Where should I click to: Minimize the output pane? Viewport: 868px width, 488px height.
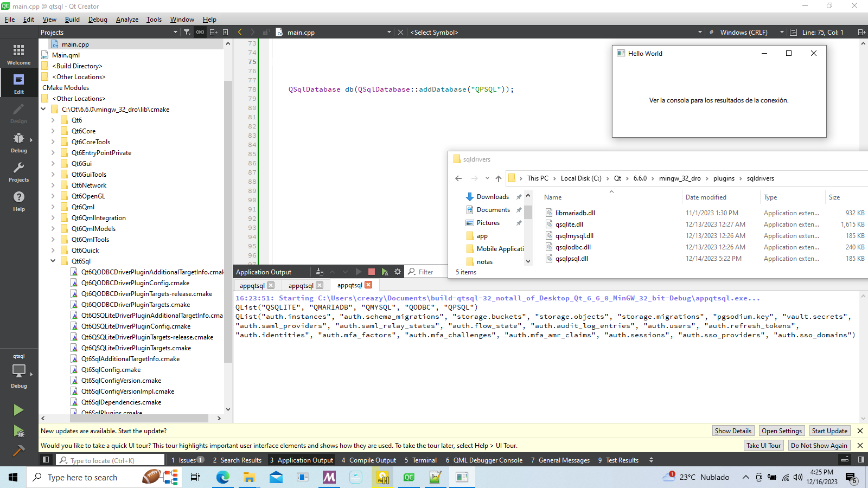(845, 460)
